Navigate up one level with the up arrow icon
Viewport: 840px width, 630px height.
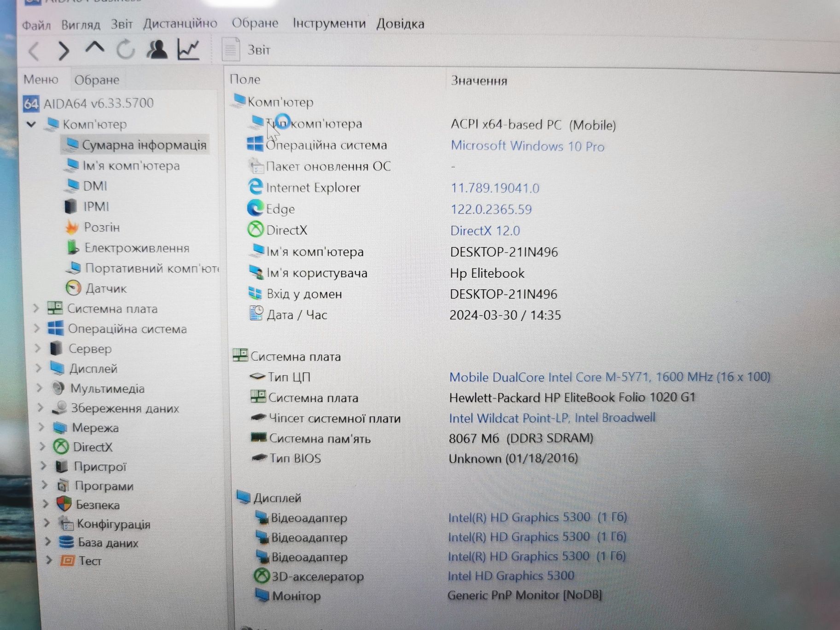pos(94,48)
